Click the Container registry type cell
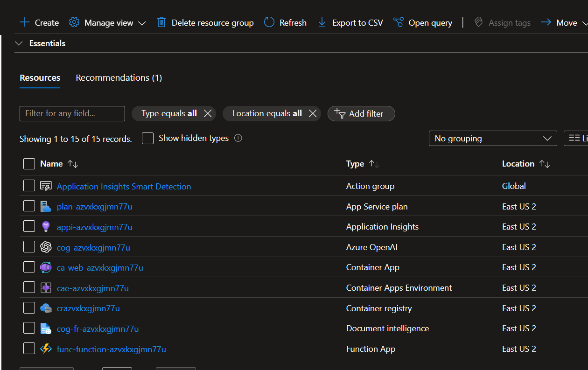The image size is (588, 370). [379, 308]
